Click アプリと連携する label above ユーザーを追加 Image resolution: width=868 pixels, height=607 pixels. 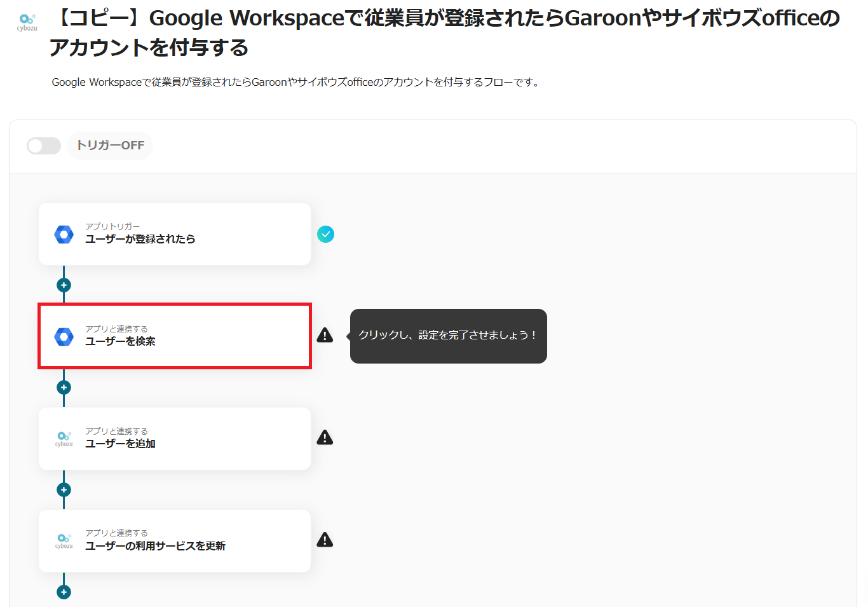point(116,431)
